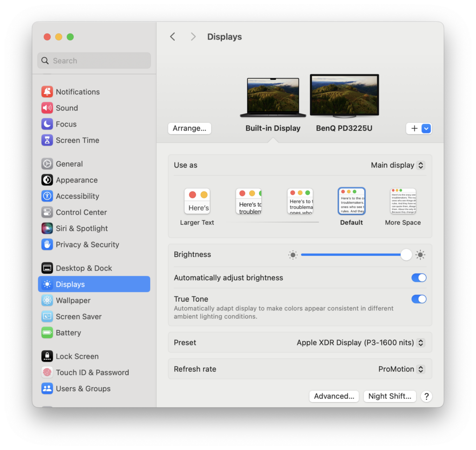The width and height of the screenshot is (476, 450).
Task: Click the Advanced... button
Action: tap(334, 396)
